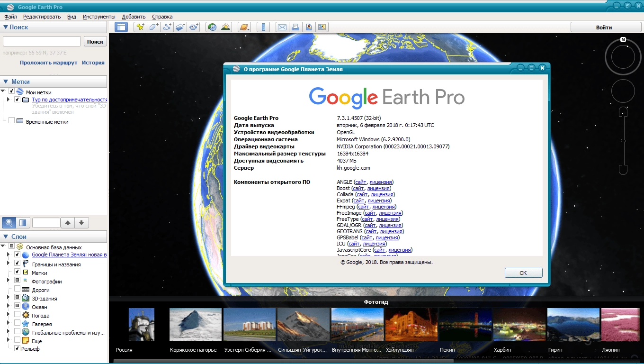644x364 pixels.
Task: Click the Поиск search button
Action: point(95,42)
